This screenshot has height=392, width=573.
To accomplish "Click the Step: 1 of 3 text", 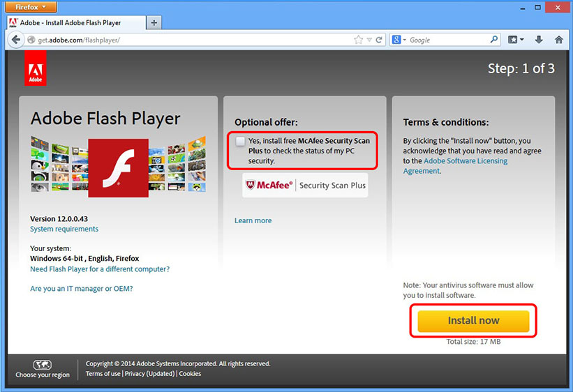I will 521,68.
